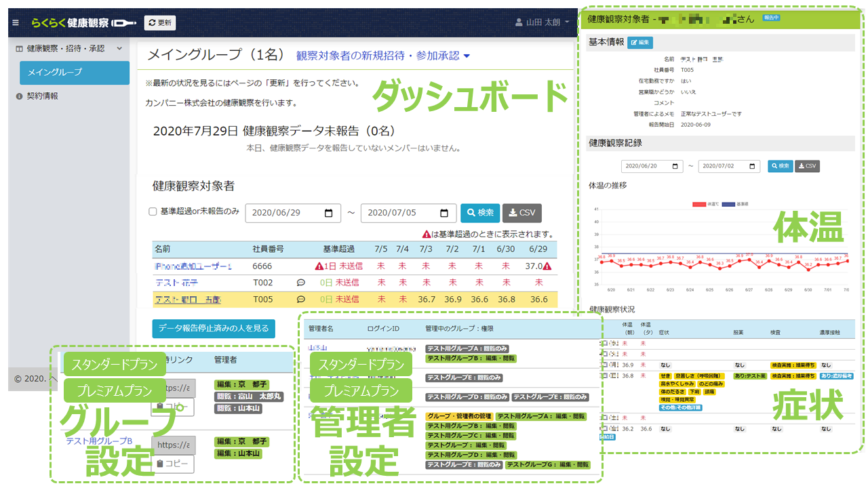This screenshot has height=488, width=868.
Task: Click the その他:その他詳細 symptom tag
Action: pos(681,408)
